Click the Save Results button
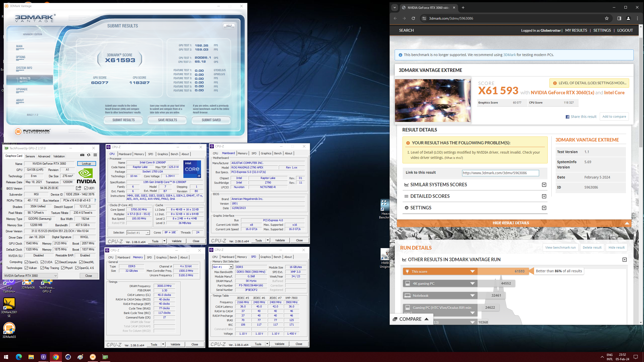The width and height of the screenshot is (644, 362). [x=167, y=120]
